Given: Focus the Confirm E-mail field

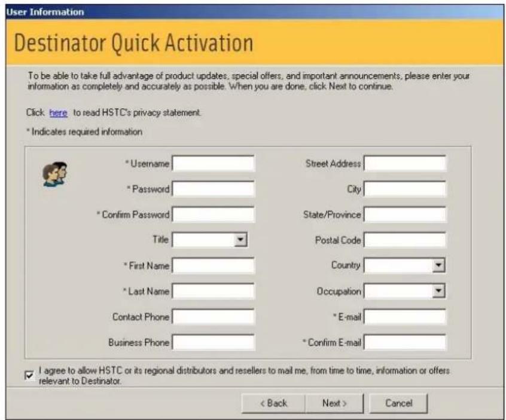Looking at the screenshot, I should coord(405,342).
